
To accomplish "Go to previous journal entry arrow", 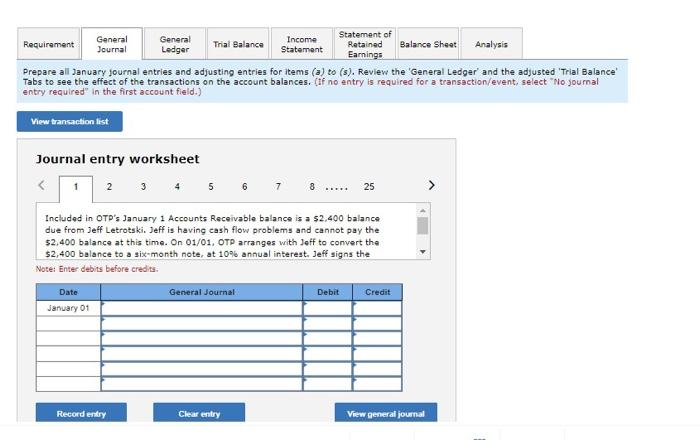I will tap(41, 185).
